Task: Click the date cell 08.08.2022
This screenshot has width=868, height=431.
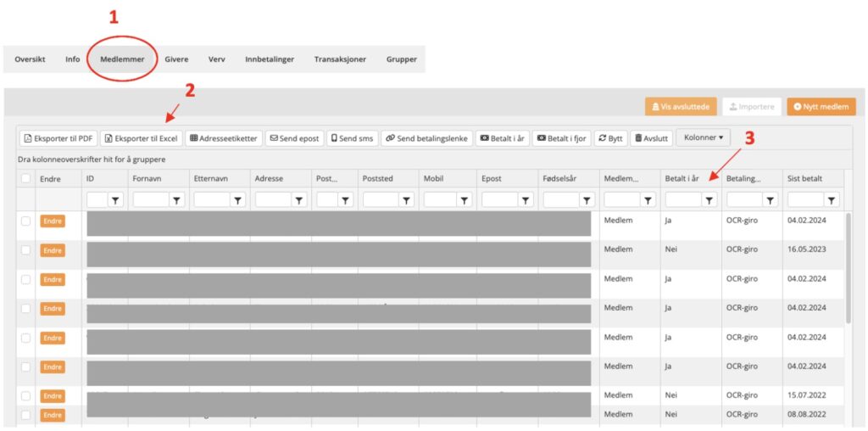Action: coord(807,414)
